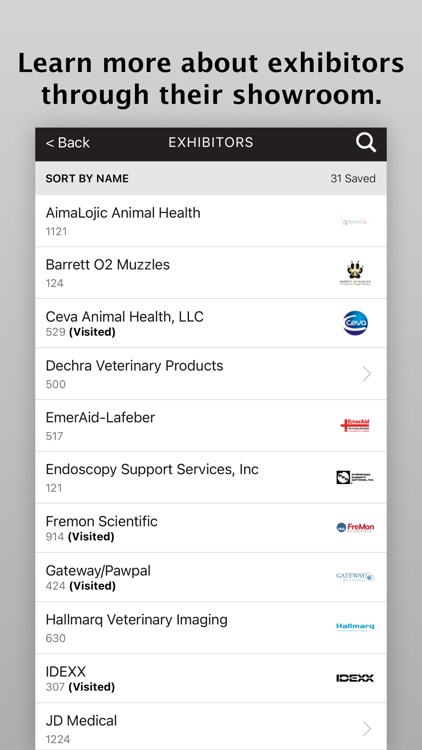The height and width of the screenshot is (750, 422).
Task: Tap the AimaLojic Animal Health logo
Action: pos(355,221)
